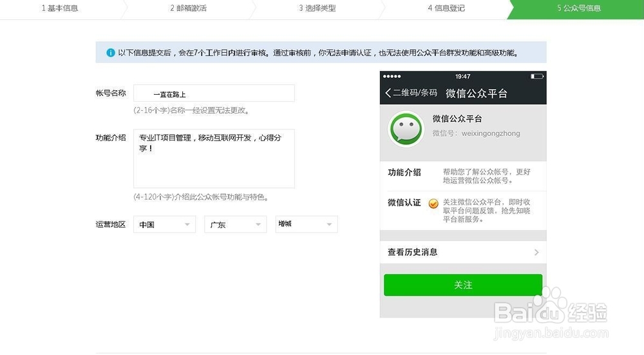Open 查看历史消息 row
Screen dimensions: 644x355
(463, 253)
